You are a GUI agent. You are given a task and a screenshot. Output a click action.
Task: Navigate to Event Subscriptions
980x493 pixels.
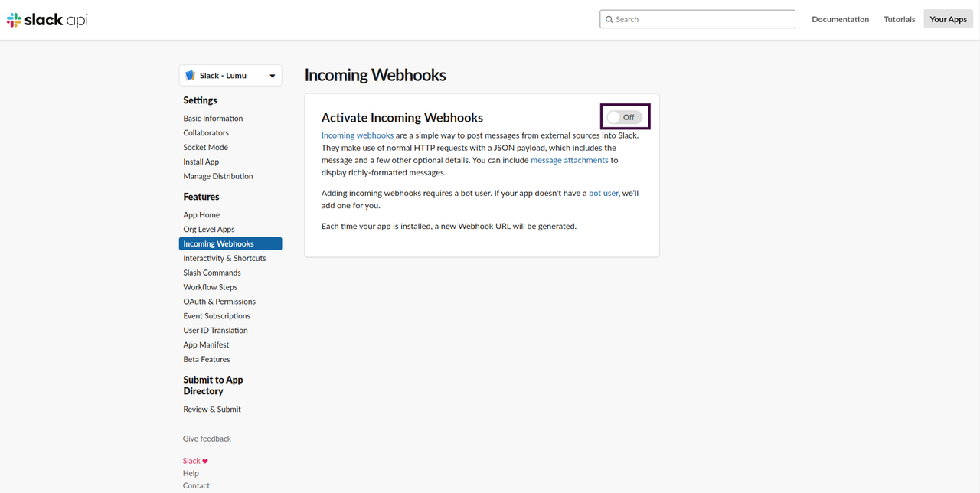click(217, 316)
